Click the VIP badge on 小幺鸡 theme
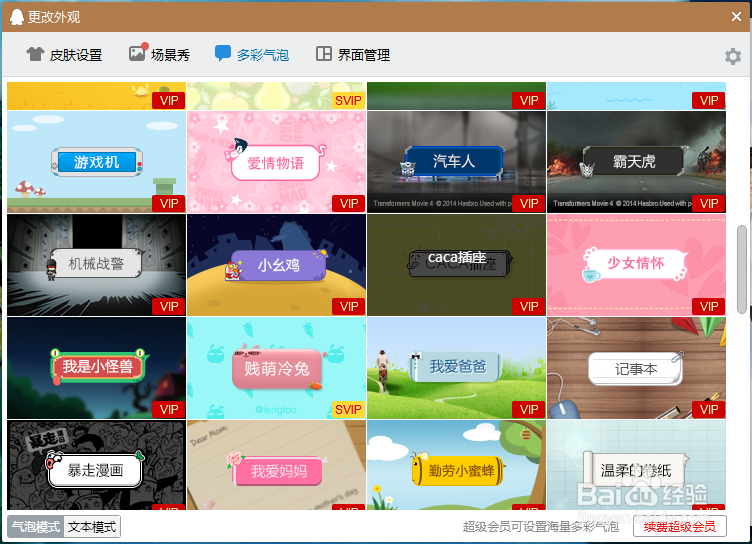 pos(349,307)
